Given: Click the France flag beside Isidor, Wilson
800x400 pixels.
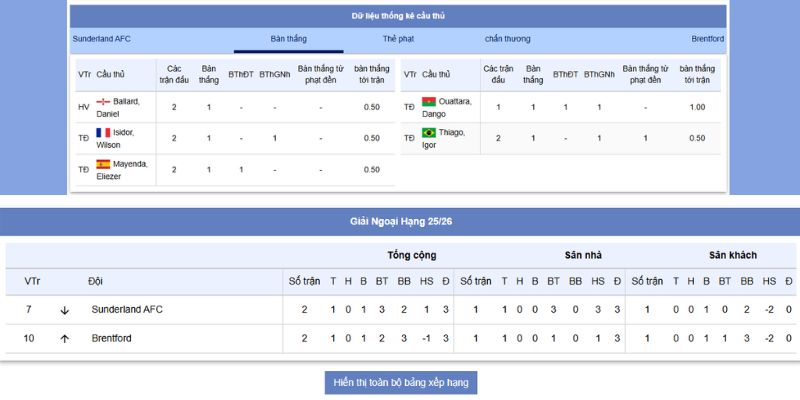Looking at the screenshot, I should coord(103,132).
